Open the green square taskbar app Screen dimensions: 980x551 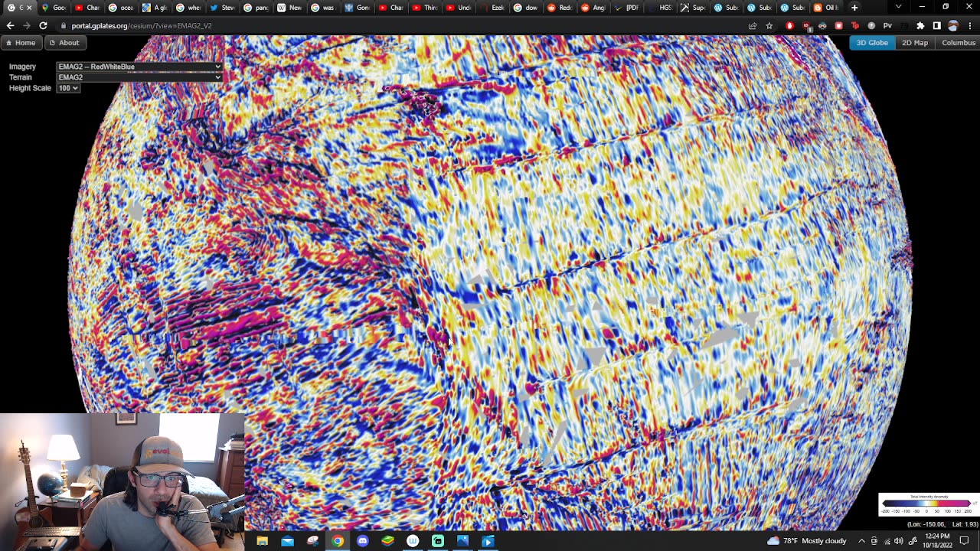438,541
